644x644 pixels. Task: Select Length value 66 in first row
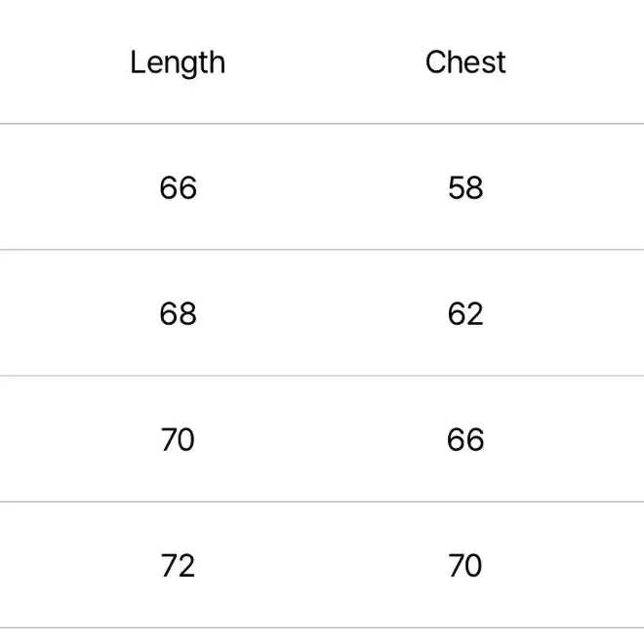click(x=178, y=187)
